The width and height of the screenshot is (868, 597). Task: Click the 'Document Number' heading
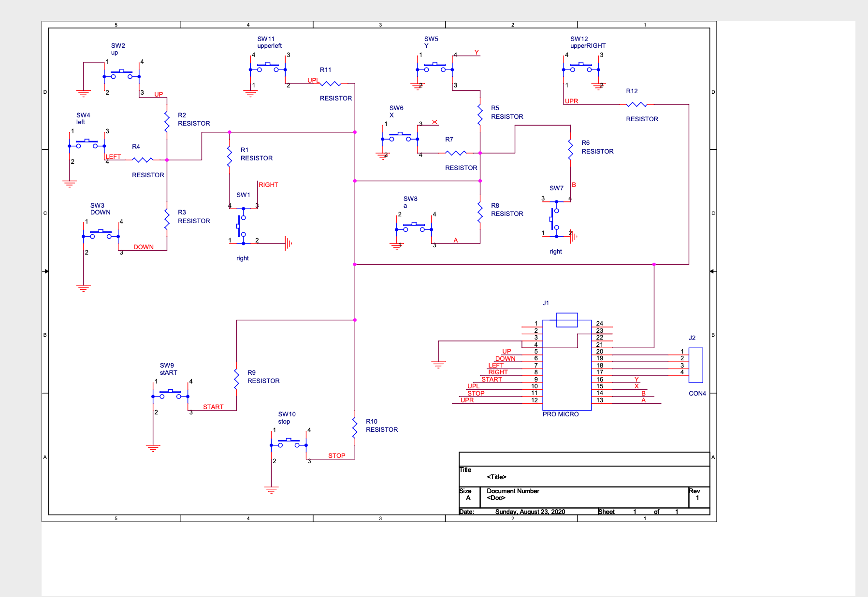pyautogui.click(x=513, y=491)
